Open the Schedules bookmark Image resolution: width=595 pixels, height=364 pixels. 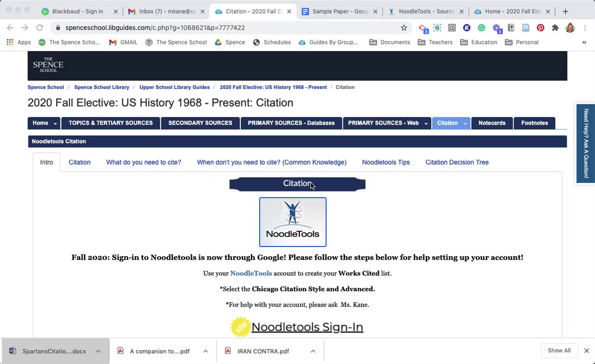point(272,42)
